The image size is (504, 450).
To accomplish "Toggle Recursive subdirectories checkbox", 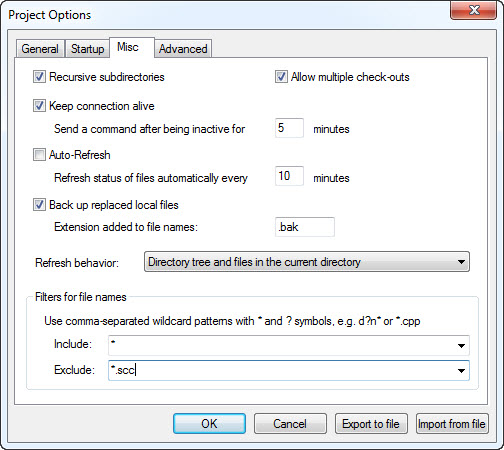I will [39, 77].
